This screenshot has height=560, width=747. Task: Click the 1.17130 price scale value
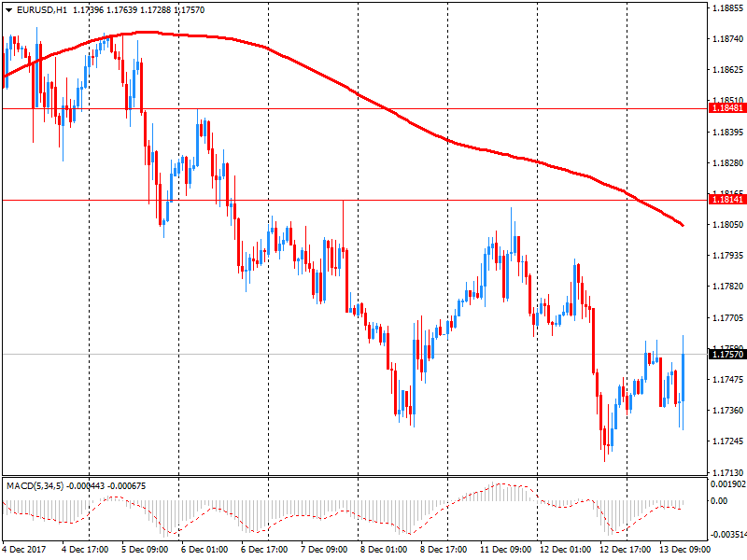[x=727, y=472]
